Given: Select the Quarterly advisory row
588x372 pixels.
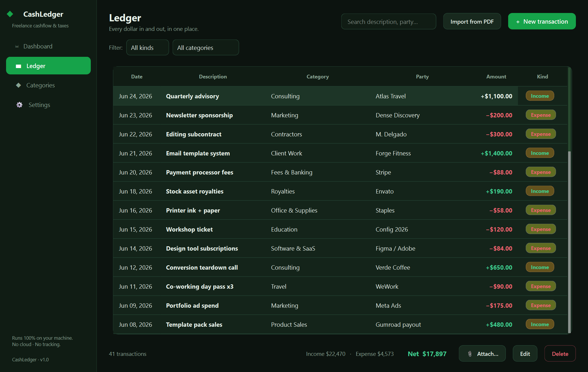Looking at the screenshot, I should 340,96.
